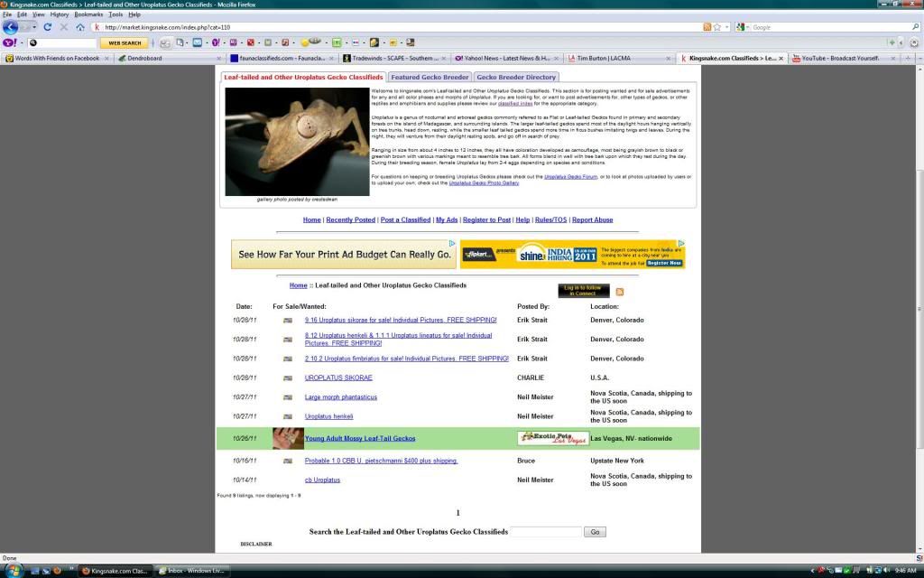Bookmark this page with the star icon

click(x=717, y=27)
